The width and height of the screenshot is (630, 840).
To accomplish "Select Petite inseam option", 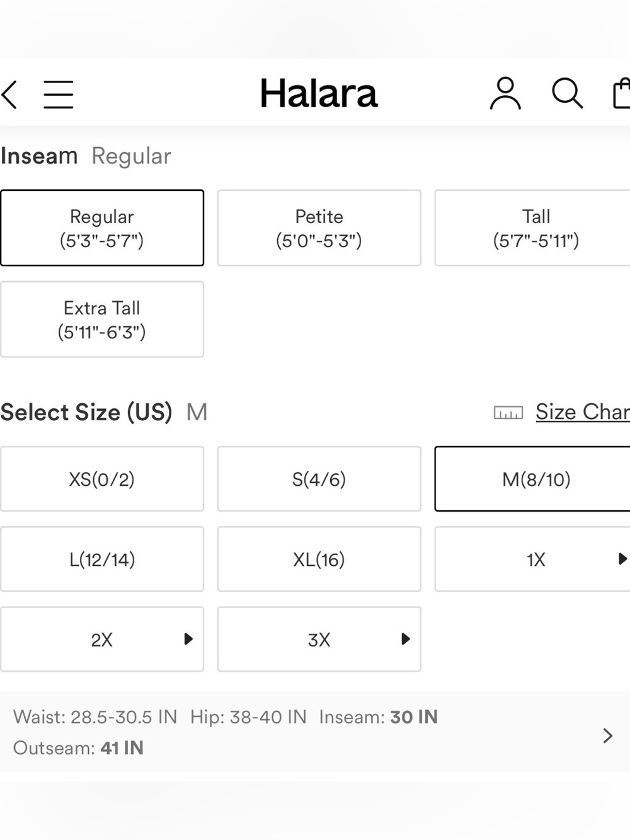I will 319,228.
